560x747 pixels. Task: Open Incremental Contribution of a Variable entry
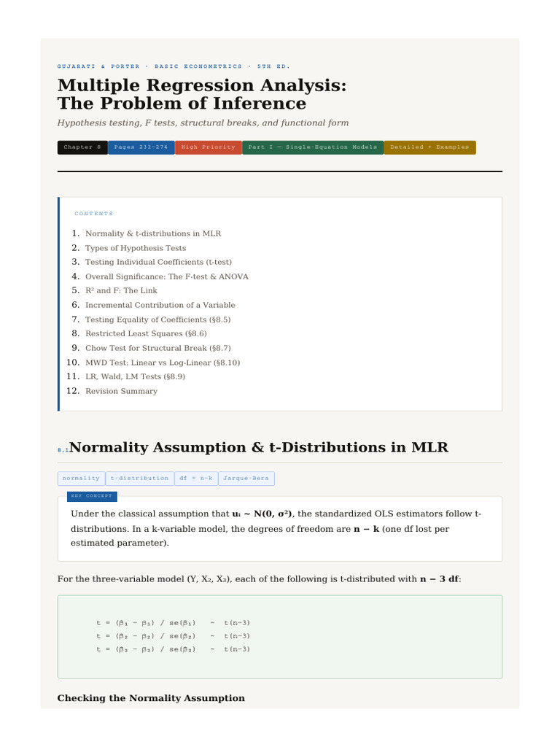pyautogui.click(x=160, y=305)
